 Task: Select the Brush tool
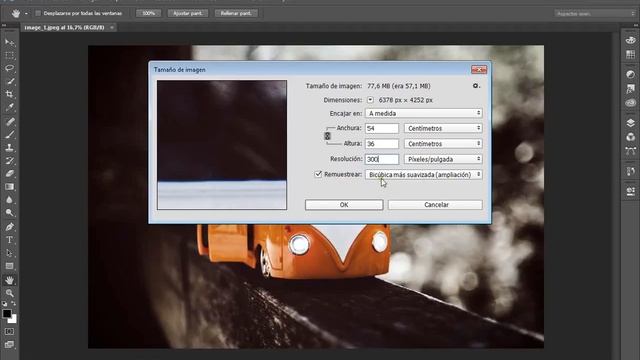click(x=9, y=134)
